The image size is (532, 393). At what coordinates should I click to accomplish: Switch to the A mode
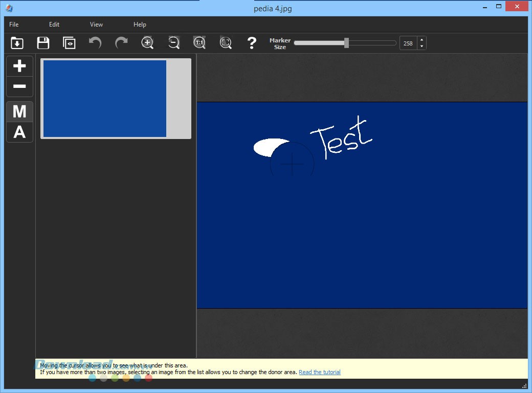click(19, 132)
